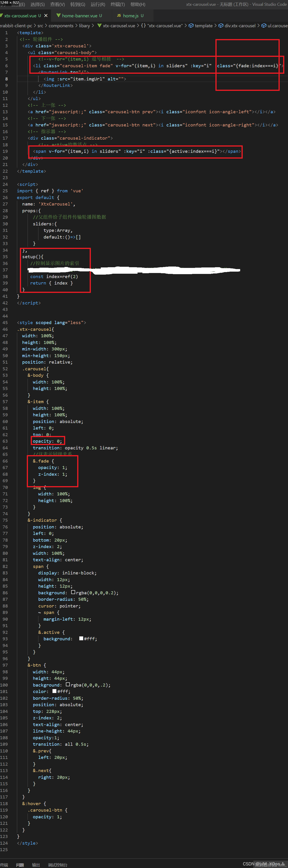Expand the template breadcrumb segment
Image resolution: width=288 pixels, height=868 pixels.
coord(204,26)
